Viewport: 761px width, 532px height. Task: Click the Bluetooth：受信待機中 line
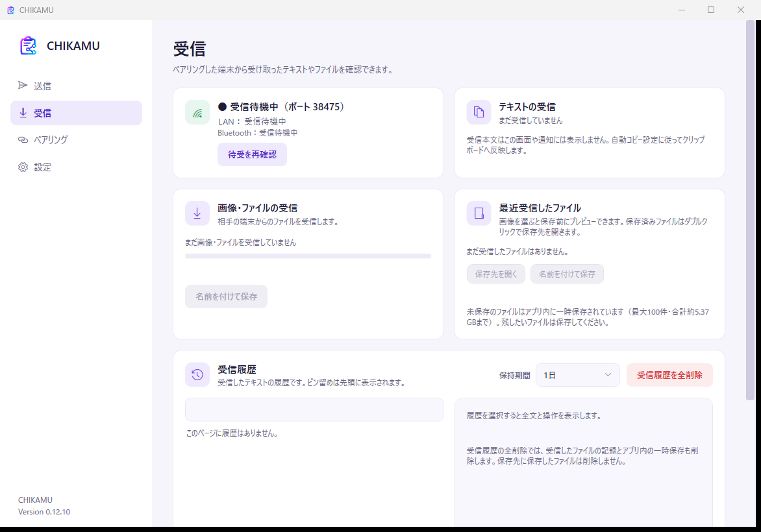pos(257,133)
